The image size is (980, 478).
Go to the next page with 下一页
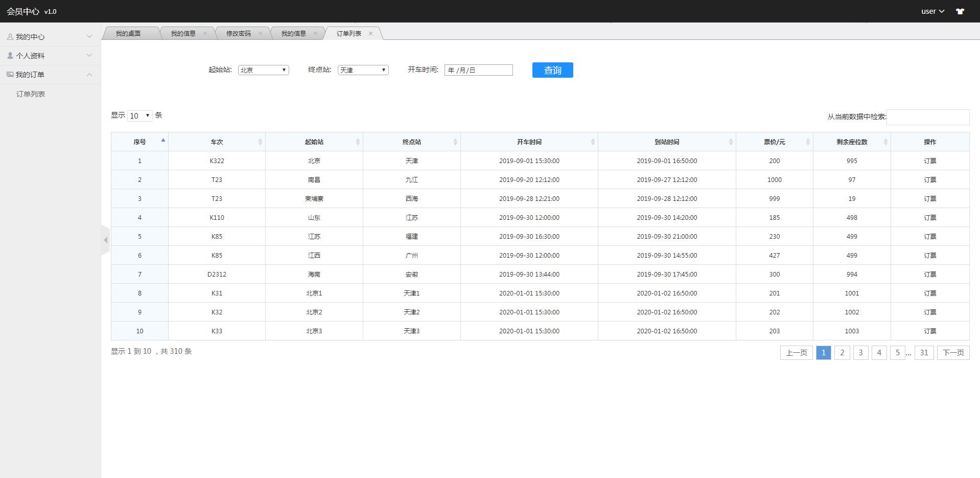coord(953,353)
